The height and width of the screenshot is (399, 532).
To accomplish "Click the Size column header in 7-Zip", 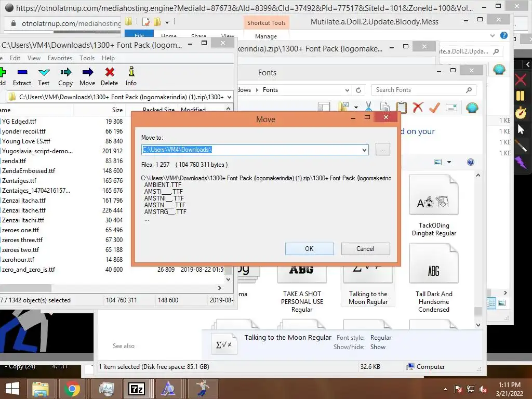I will coord(117,110).
